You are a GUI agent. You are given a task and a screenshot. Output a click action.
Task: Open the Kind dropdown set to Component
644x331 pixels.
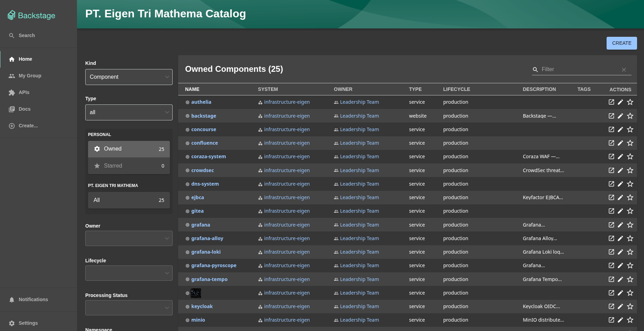point(129,77)
